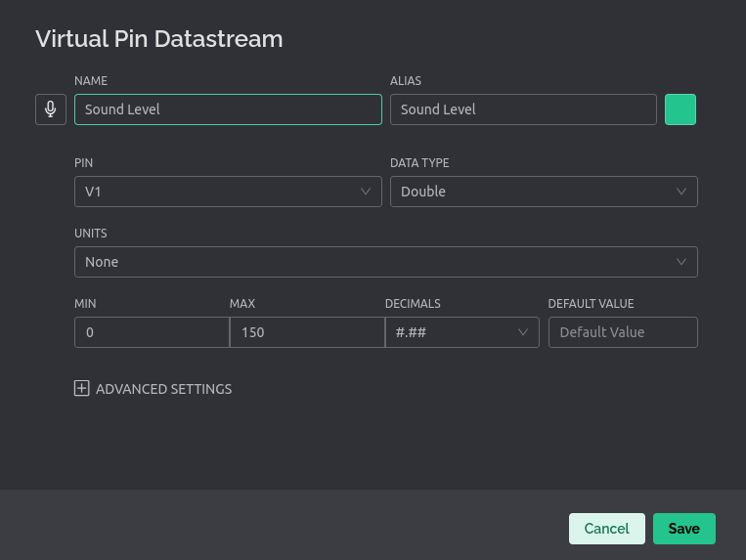
Task: Click the microphone icon button beside Name
Action: click(51, 109)
